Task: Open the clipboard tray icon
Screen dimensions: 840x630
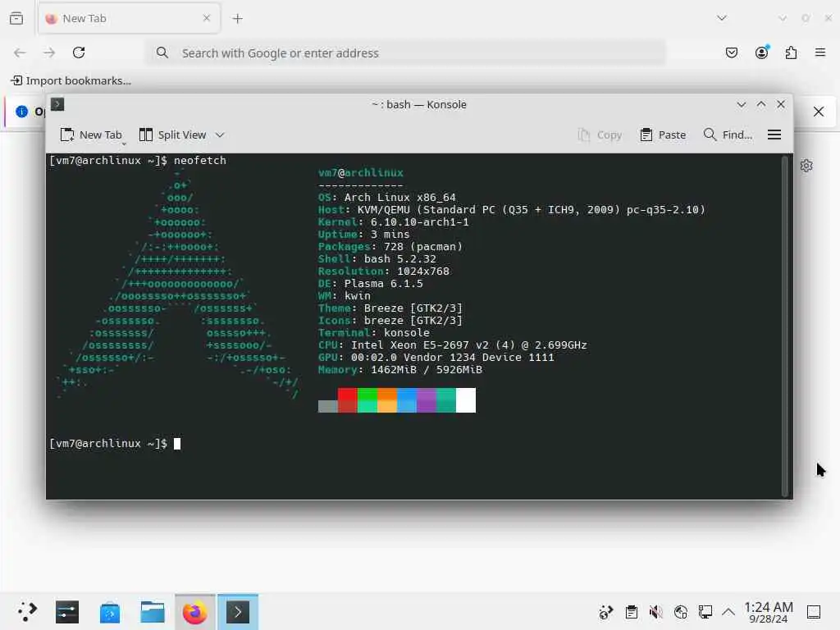Action: 631,612
